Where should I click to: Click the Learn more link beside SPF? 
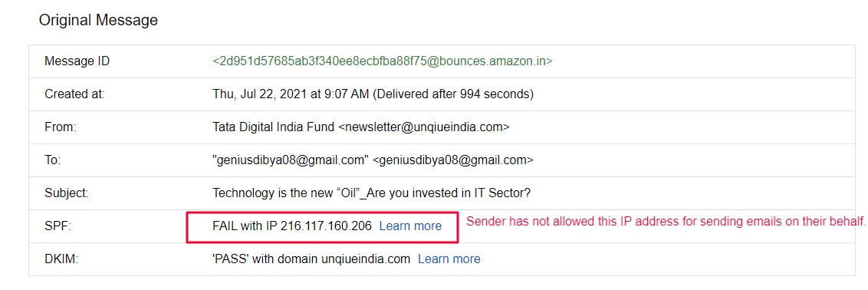410,226
